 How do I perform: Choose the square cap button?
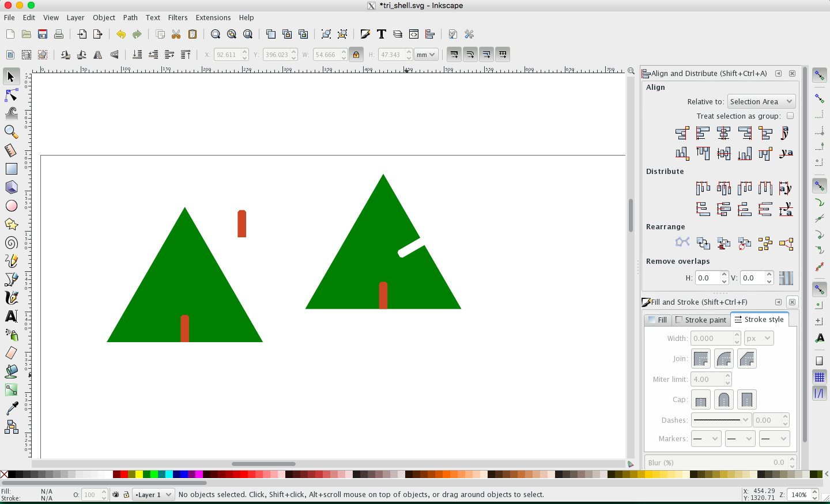click(x=747, y=400)
